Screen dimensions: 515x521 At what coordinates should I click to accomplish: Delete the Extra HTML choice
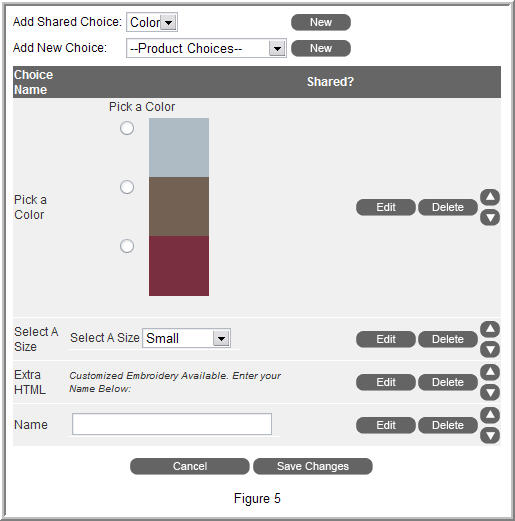(x=448, y=382)
